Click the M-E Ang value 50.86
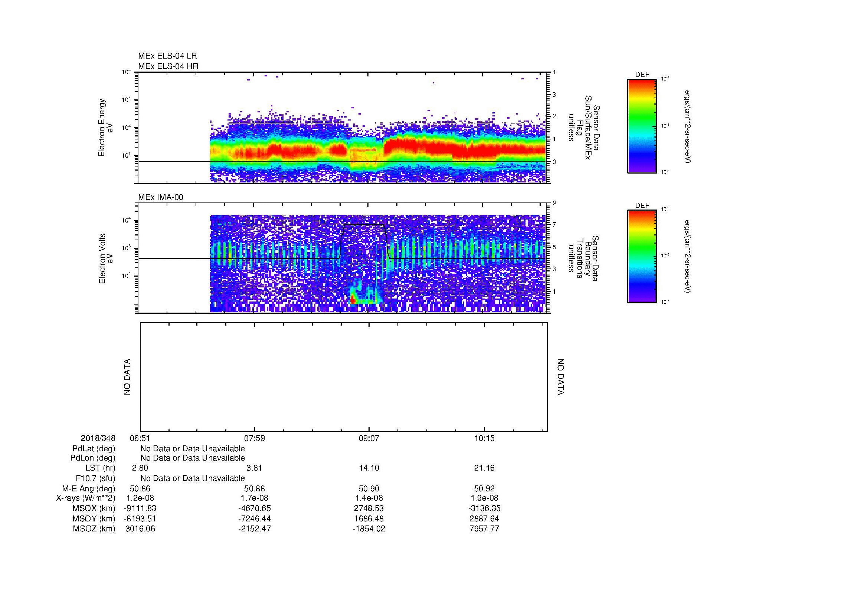868x613 pixels. [x=140, y=488]
